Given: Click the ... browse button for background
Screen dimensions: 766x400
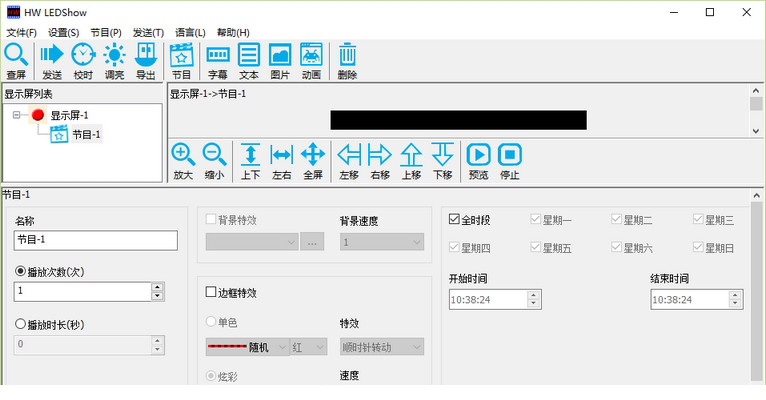Looking at the screenshot, I should (x=312, y=242).
